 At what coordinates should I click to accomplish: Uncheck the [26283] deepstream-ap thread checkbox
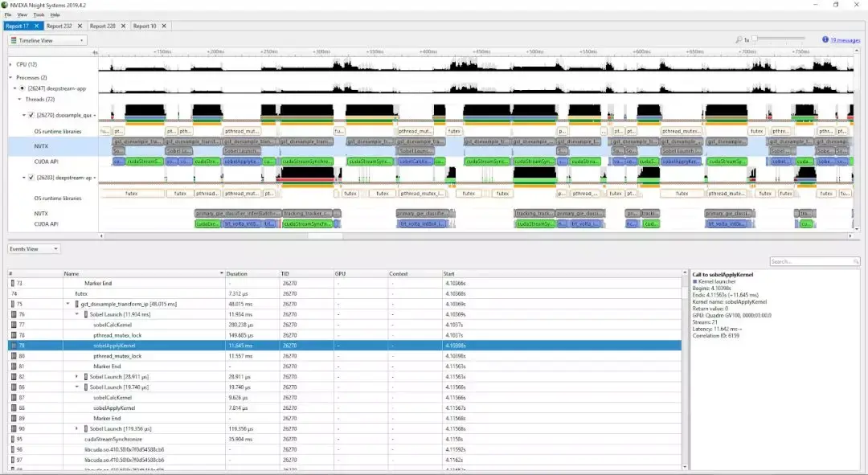tap(31, 178)
